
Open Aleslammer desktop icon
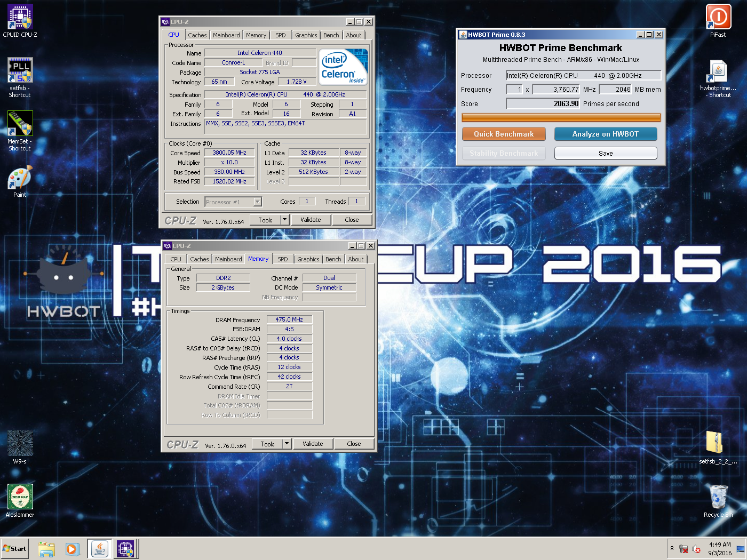(x=20, y=500)
